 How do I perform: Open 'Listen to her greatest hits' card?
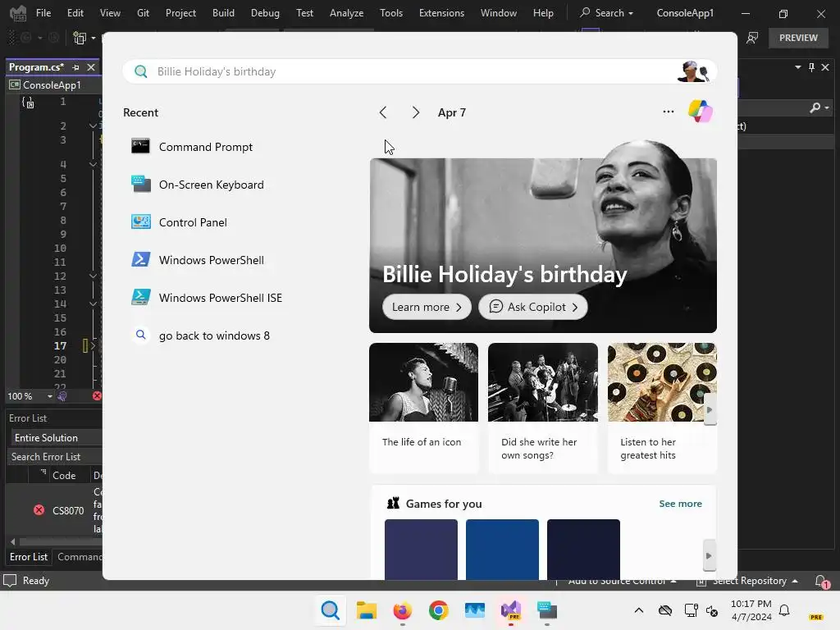[x=662, y=409]
